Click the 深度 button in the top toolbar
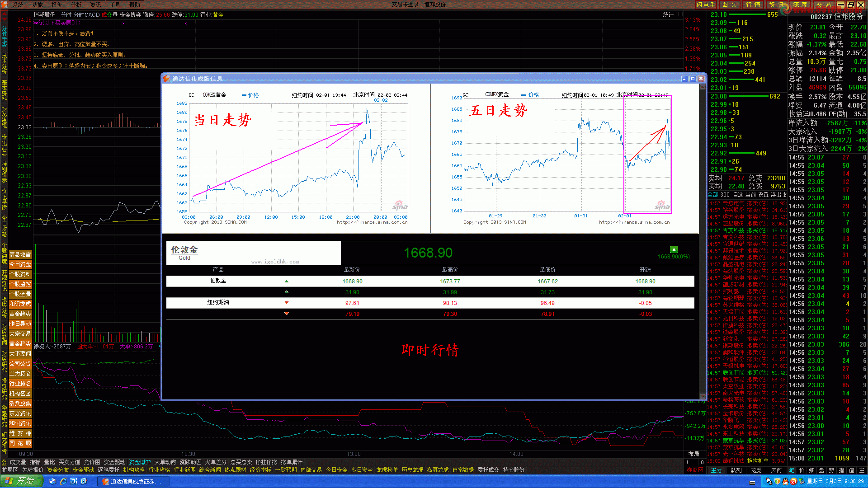 (800, 5)
